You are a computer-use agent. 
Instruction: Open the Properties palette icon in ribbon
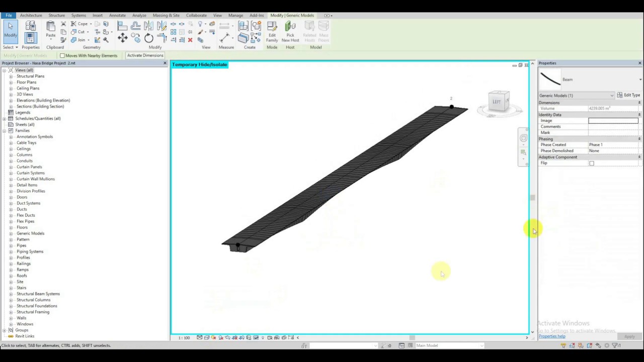click(31, 38)
